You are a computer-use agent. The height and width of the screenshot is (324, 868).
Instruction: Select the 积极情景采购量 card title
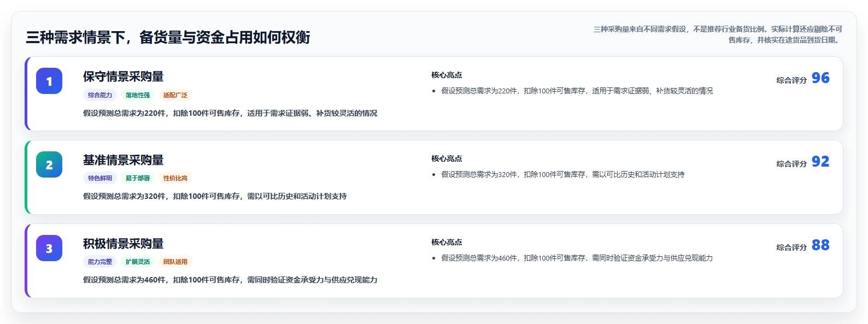click(124, 244)
